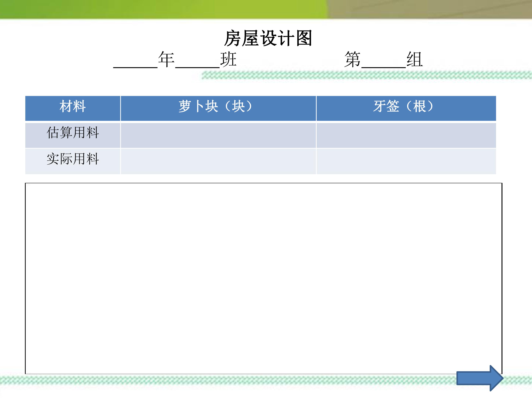Click the estimated 牙签 amount cell
The image size is (532, 399).
[406, 135]
